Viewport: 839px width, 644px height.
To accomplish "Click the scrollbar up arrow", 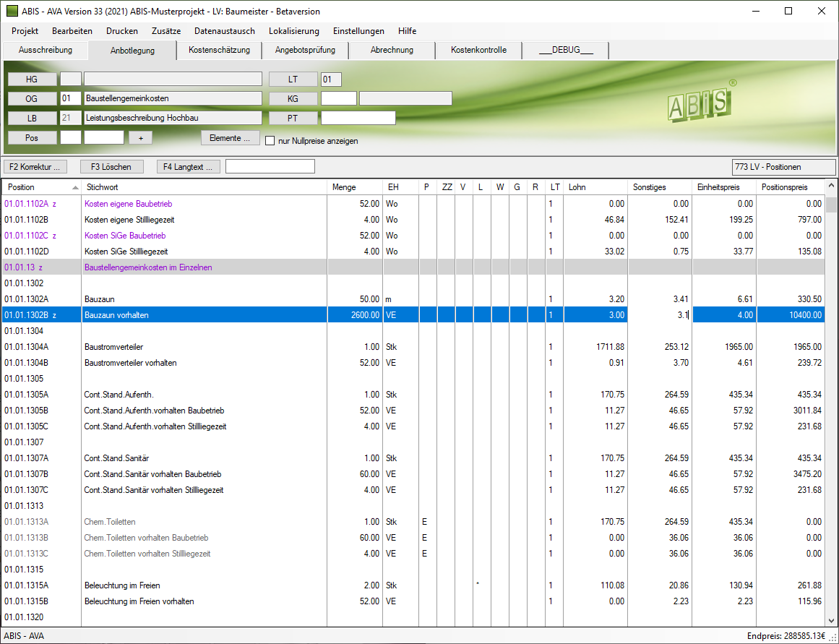I will coord(831,186).
